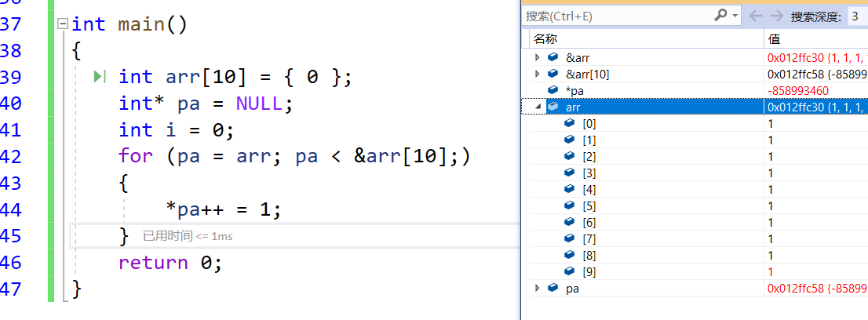Click the variable cube icon beside &arr
The width and height of the screenshot is (868, 320).
coord(553,57)
